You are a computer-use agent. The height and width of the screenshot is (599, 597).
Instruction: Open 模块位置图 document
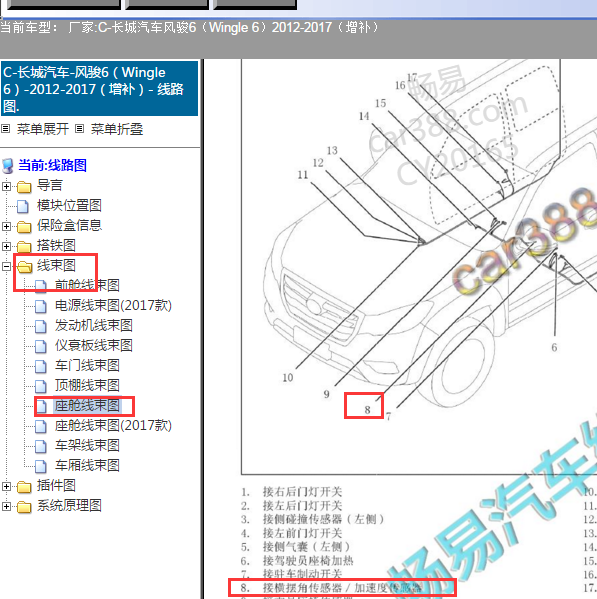click(69, 206)
